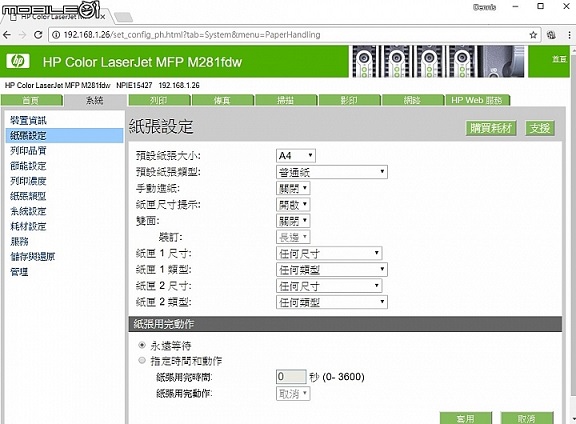Open 列印品質 in the sidebar
The width and height of the screenshot is (576, 424).
tap(28, 151)
